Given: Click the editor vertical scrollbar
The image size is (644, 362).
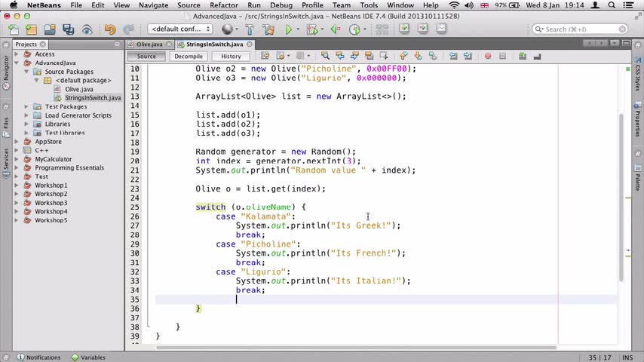Looking at the screenshot, I should click(621, 198).
